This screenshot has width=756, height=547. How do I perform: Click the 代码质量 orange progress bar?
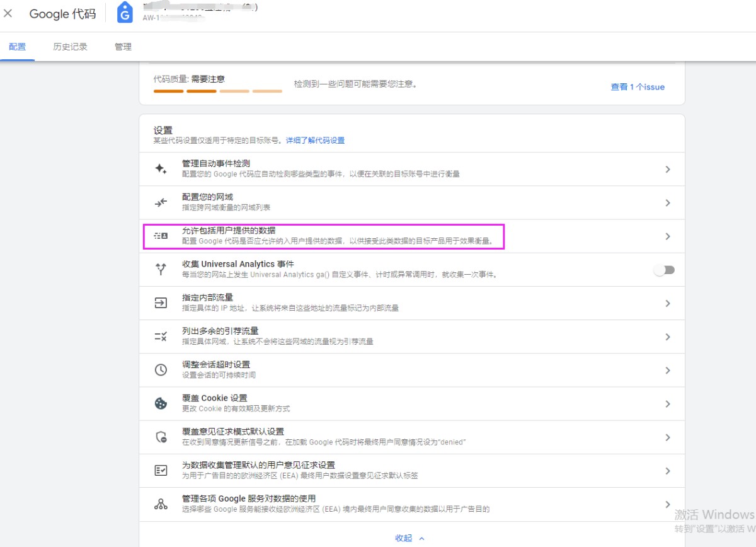point(218,91)
